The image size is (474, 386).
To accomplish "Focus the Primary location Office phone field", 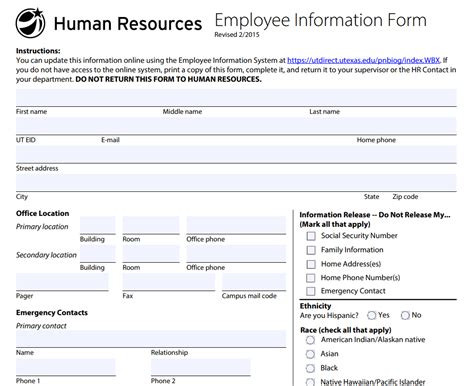I will pyautogui.click(x=236, y=225).
